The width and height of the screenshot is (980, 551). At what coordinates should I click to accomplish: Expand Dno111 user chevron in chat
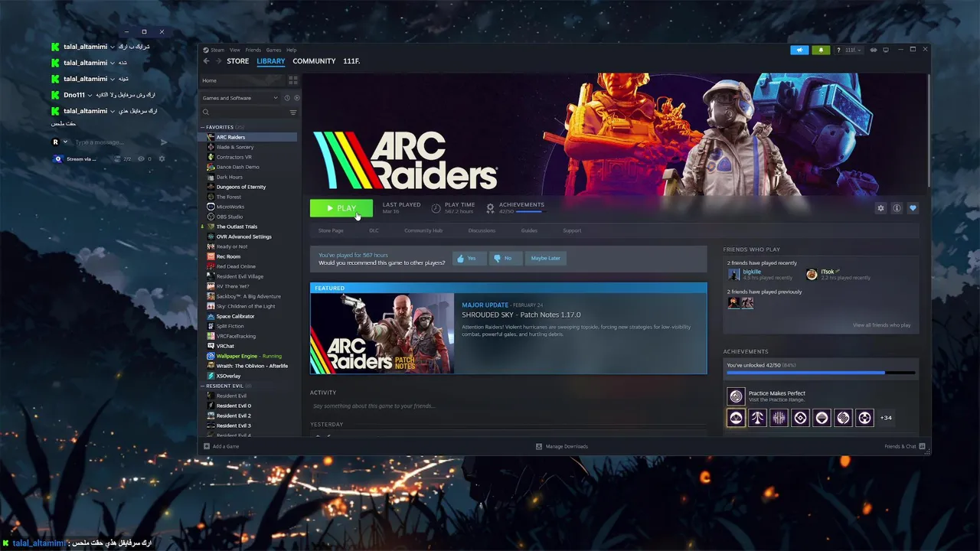coord(90,95)
